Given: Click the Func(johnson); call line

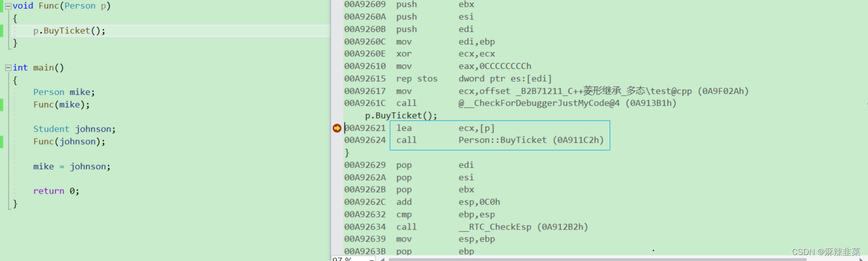Looking at the screenshot, I should coord(69,141).
